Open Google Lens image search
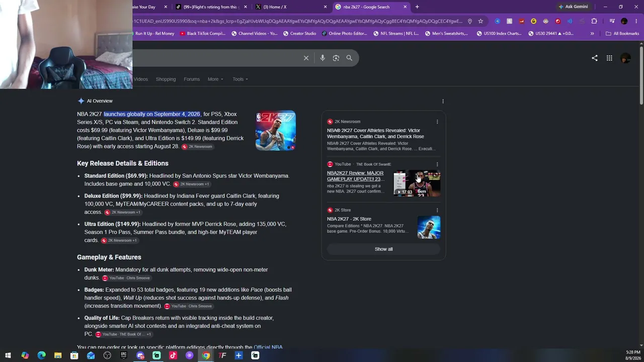644x362 pixels. click(336, 58)
